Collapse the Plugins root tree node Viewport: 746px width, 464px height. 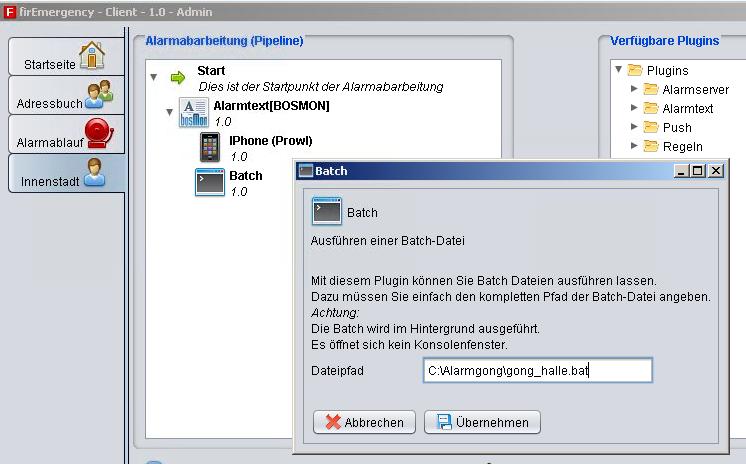tap(618, 70)
